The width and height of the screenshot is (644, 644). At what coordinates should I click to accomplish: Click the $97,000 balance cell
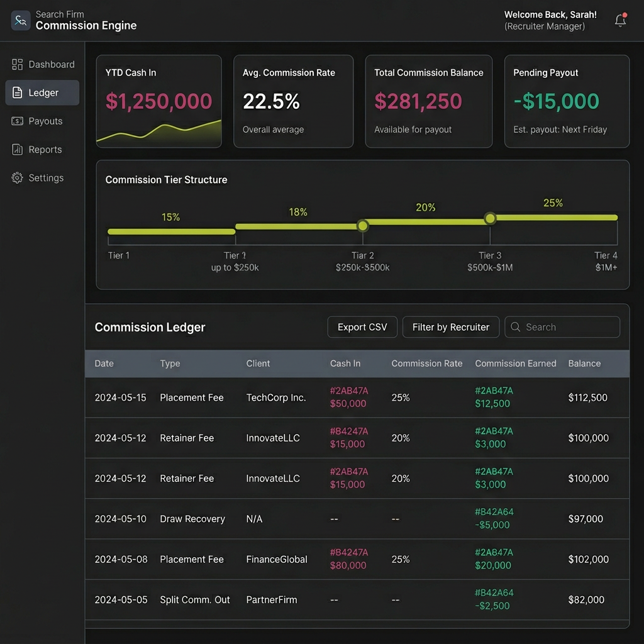(x=586, y=519)
